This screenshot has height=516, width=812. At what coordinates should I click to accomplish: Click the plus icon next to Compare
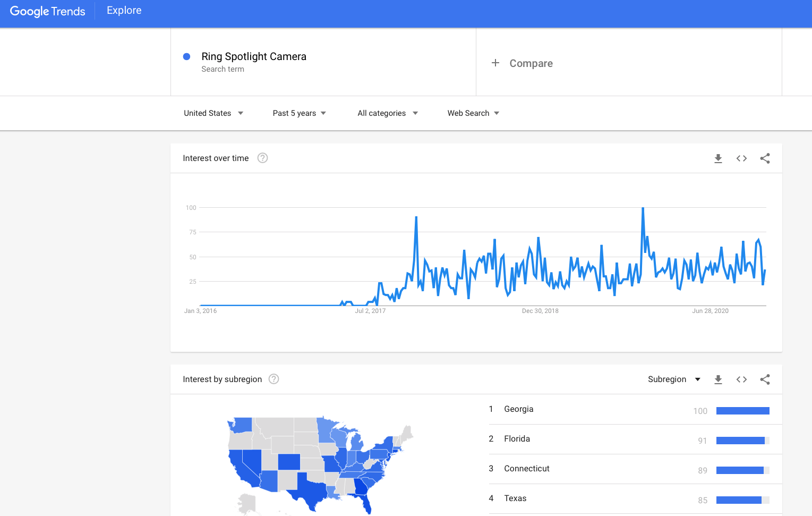[x=495, y=63]
